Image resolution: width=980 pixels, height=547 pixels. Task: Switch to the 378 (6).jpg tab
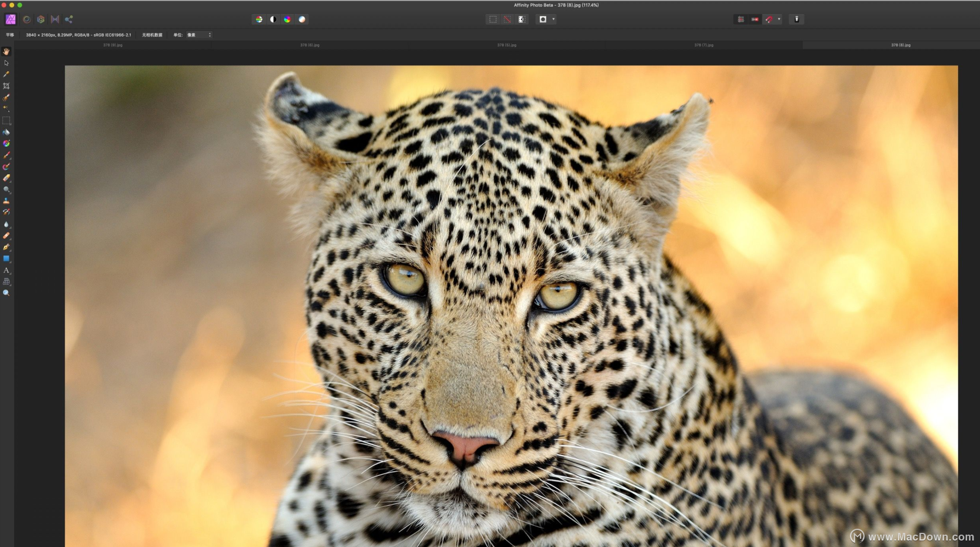[310, 45]
